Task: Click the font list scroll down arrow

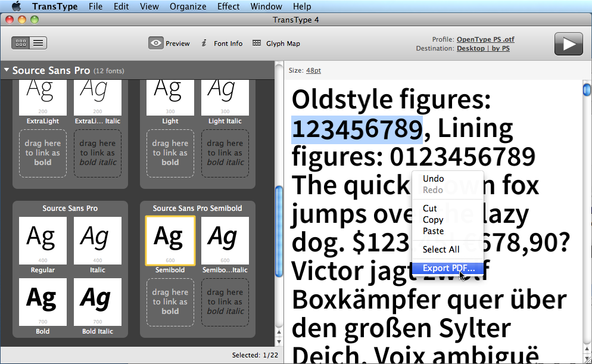Action: click(x=279, y=341)
